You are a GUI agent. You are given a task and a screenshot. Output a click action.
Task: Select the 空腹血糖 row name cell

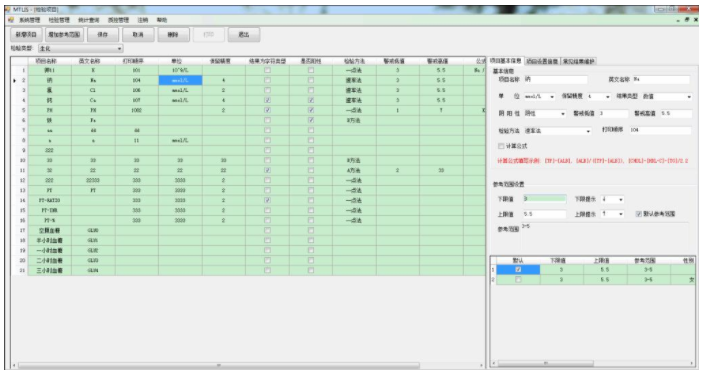coord(49,230)
